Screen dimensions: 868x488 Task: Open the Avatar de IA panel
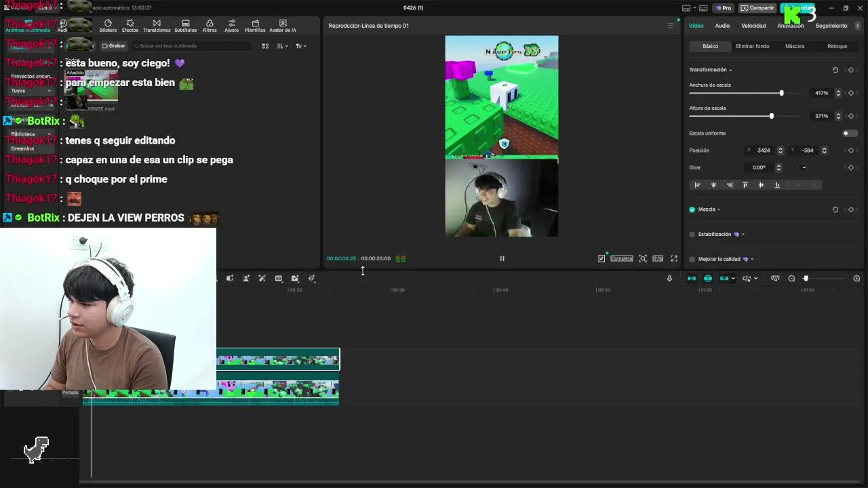(x=283, y=26)
